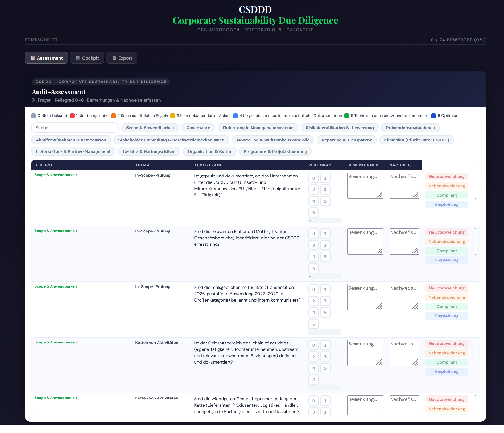The height and width of the screenshot is (433, 504).
Task: Filter by Reporting & Transparenz
Action: (x=347, y=140)
